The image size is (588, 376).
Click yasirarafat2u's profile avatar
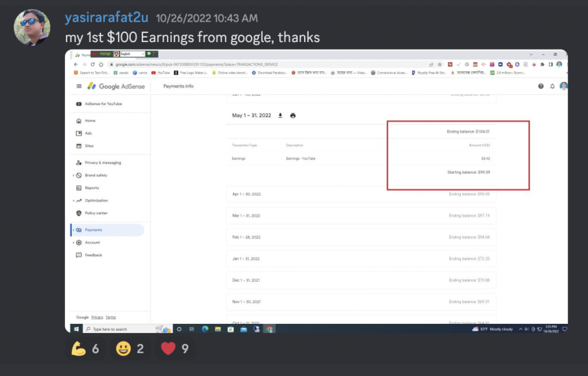(x=32, y=28)
